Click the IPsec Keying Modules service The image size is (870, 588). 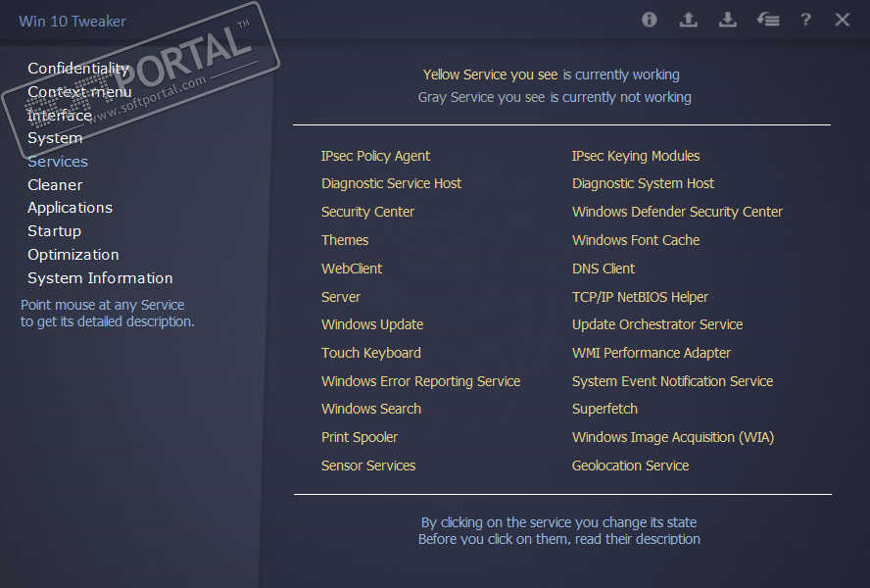pos(636,156)
